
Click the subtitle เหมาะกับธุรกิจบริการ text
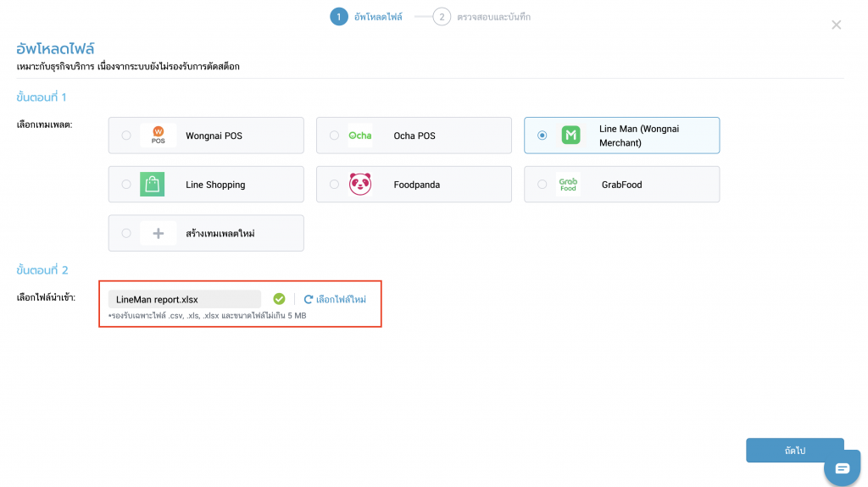pyautogui.click(x=128, y=66)
